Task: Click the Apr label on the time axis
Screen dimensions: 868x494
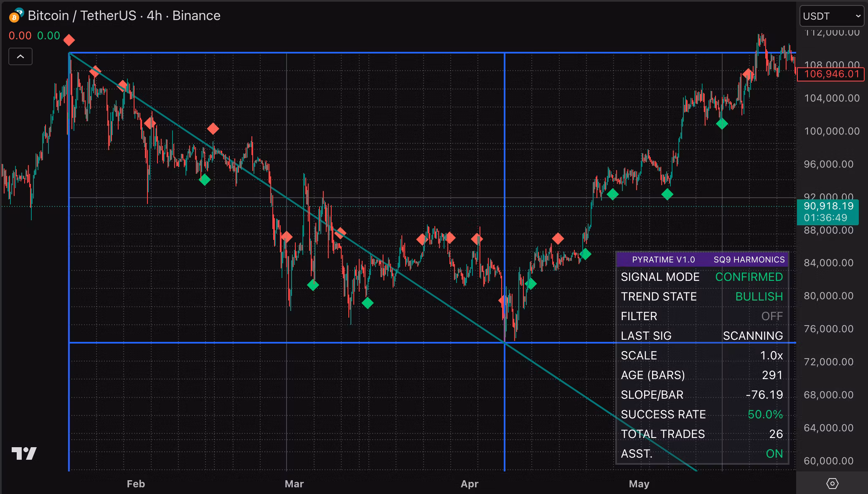Action: (469, 484)
